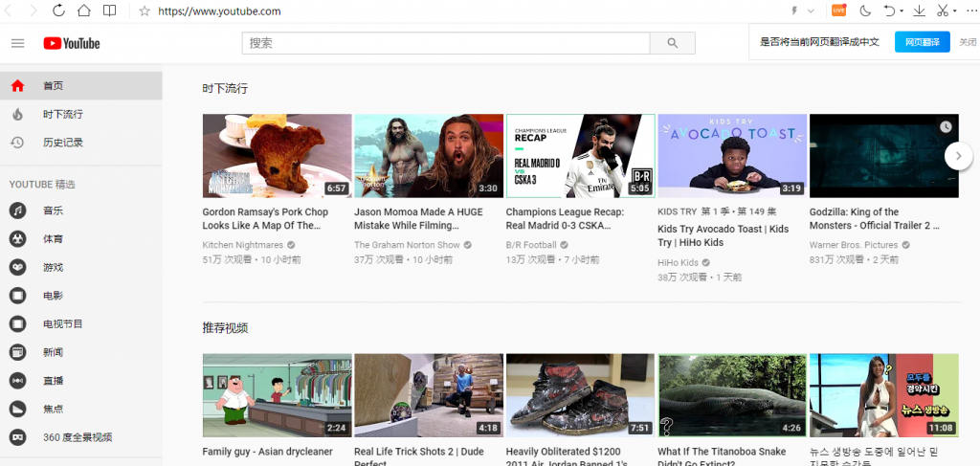Open the browser home page icon

pos(84,11)
